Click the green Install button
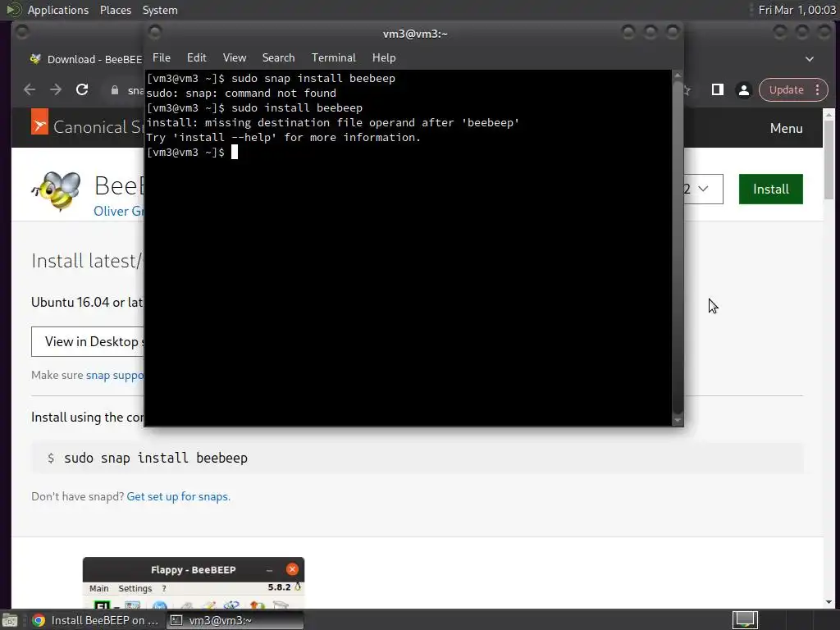The height and width of the screenshot is (630, 840). 771,189
